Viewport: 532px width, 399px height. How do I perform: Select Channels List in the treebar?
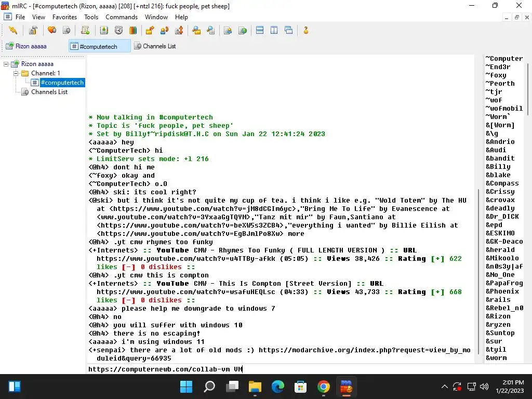coord(49,92)
